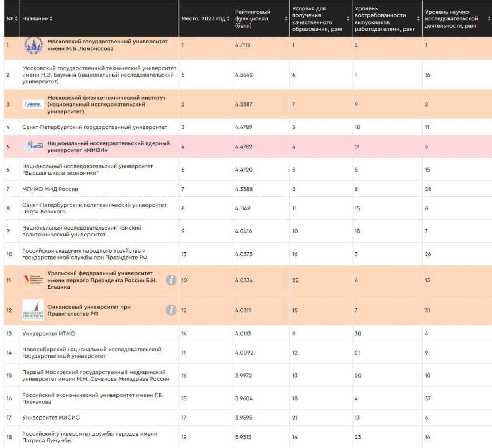This screenshot has height=448, width=492.
Task: Open info icon for Финансовый университет
Action: [171, 310]
